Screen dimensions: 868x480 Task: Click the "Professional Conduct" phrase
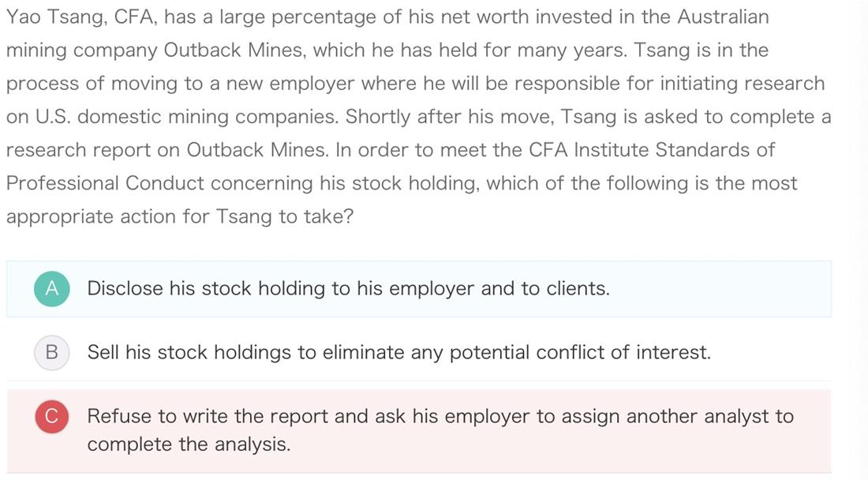[x=105, y=183]
